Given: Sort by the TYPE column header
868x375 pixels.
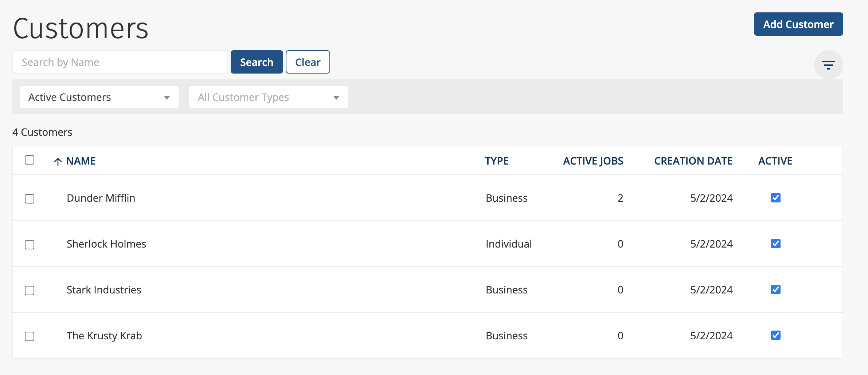Looking at the screenshot, I should [497, 161].
